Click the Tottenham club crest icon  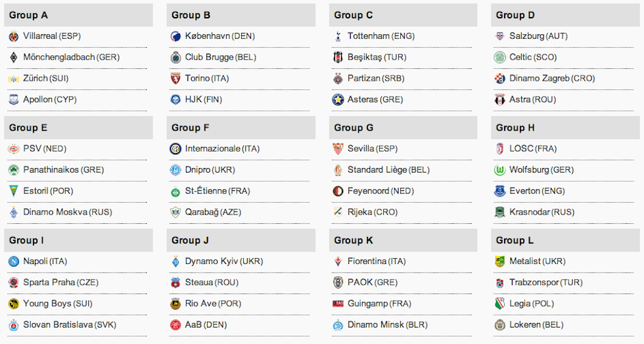click(338, 37)
